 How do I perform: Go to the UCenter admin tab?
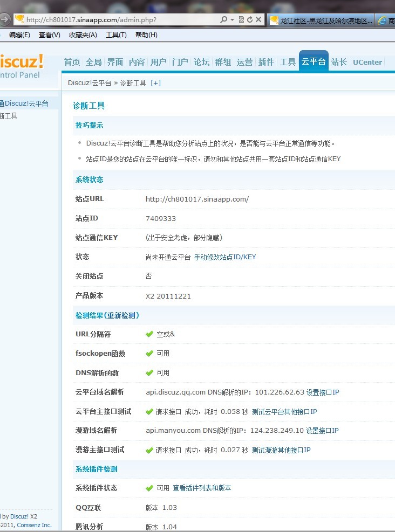pos(367,63)
